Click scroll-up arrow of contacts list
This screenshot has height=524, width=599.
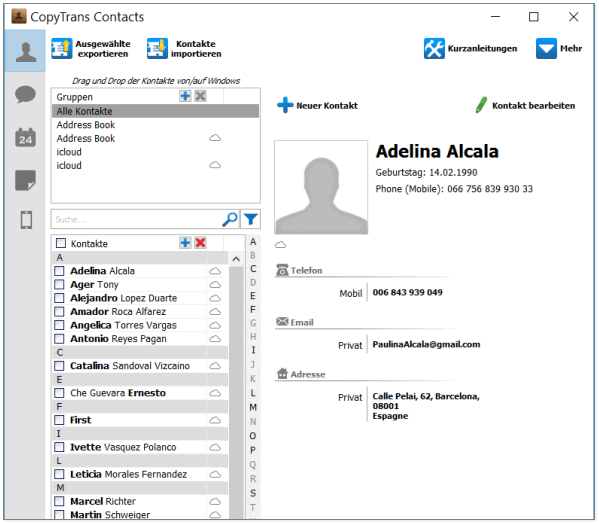tap(236, 259)
